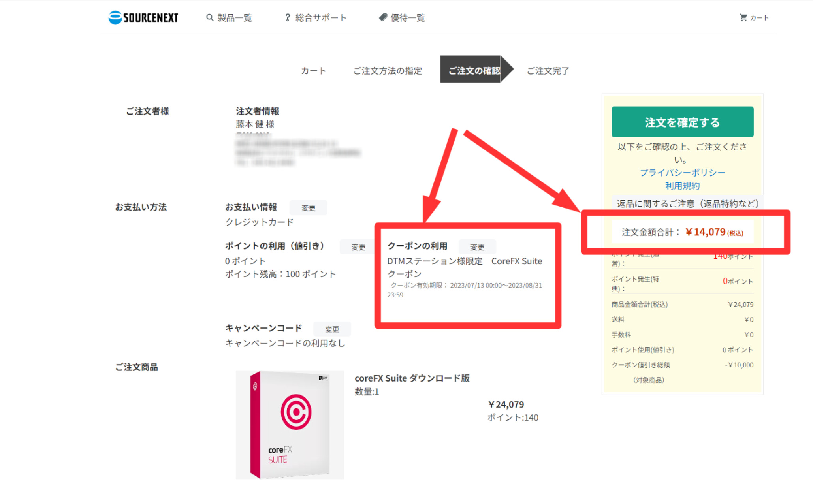Click キャンペーンコードの利用なし text

tap(285, 343)
